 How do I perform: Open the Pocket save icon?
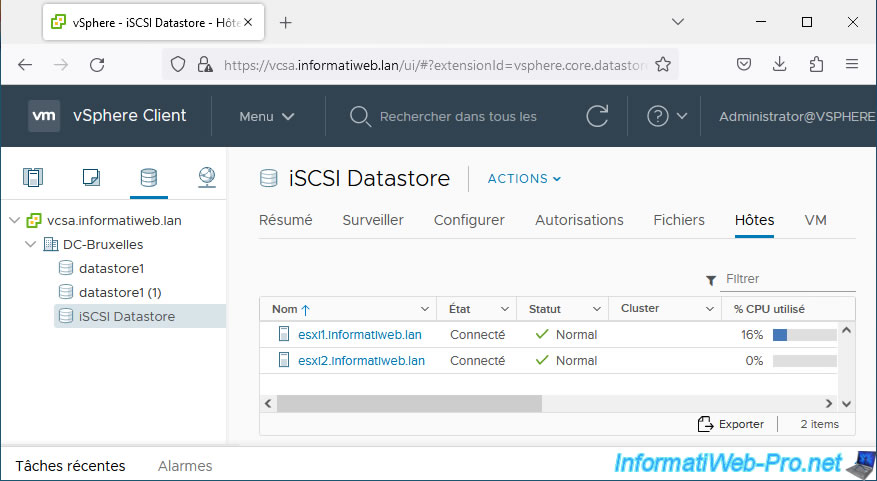click(x=743, y=64)
